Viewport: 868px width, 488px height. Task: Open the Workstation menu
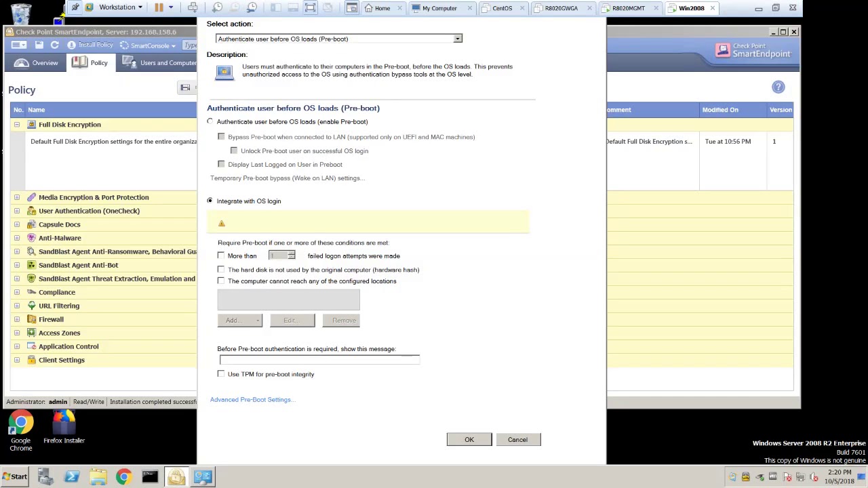(x=120, y=7)
